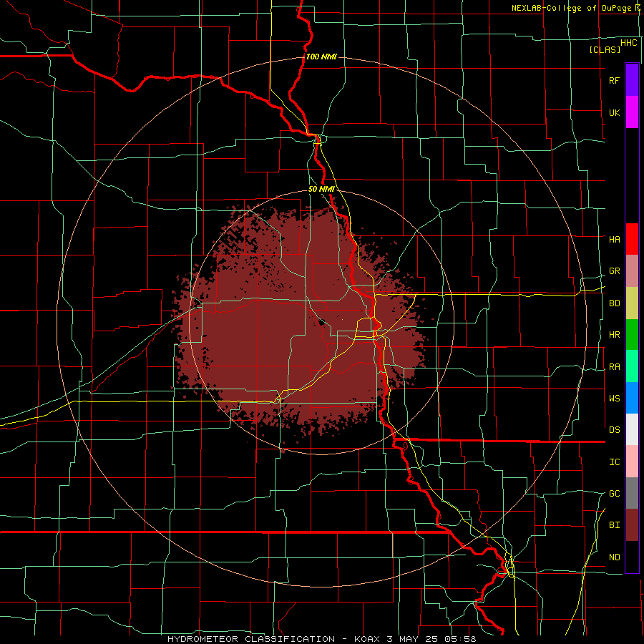Click the red HA legend swatch
The width and height of the screenshot is (644, 644).
coord(632,239)
